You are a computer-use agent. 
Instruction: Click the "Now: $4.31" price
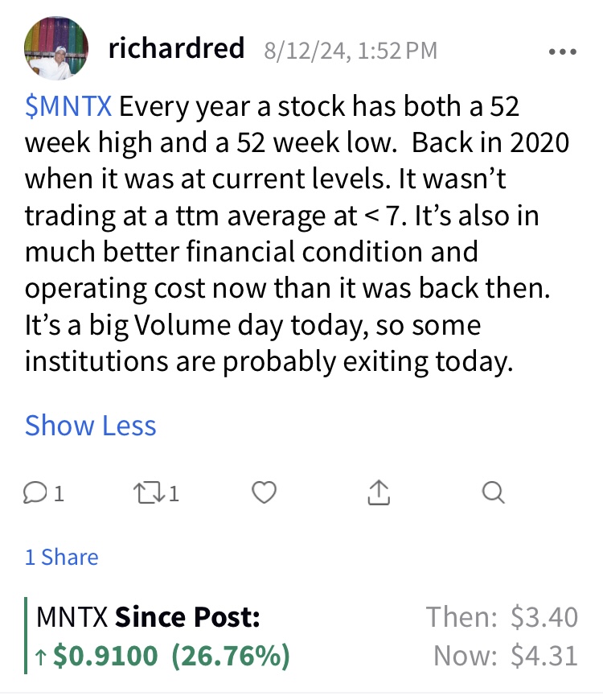tap(505, 657)
